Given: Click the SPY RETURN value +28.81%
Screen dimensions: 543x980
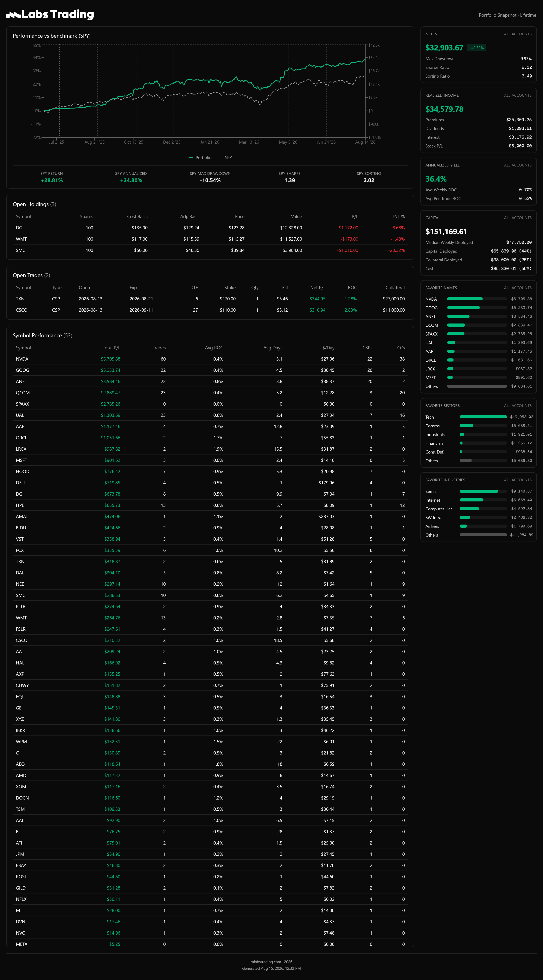Looking at the screenshot, I should pyautogui.click(x=52, y=180).
